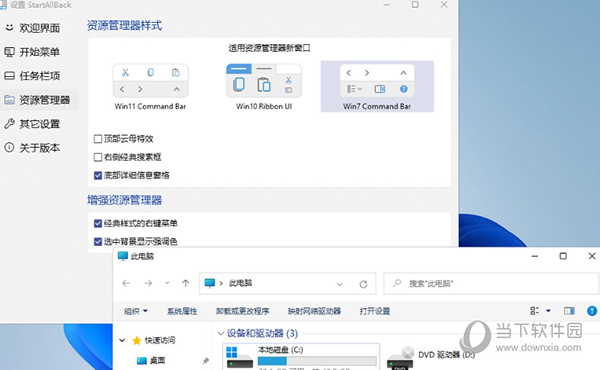Refresh the 此电脑 explorer view
The image size is (600, 370).
click(364, 284)
